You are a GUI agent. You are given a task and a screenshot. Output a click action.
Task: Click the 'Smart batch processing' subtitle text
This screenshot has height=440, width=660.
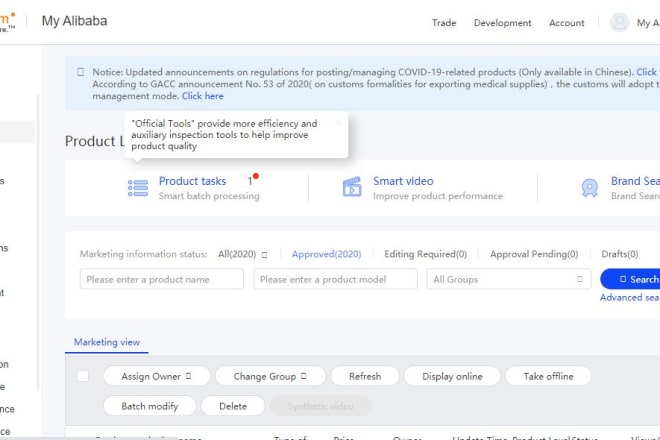(x=209, y=196)
